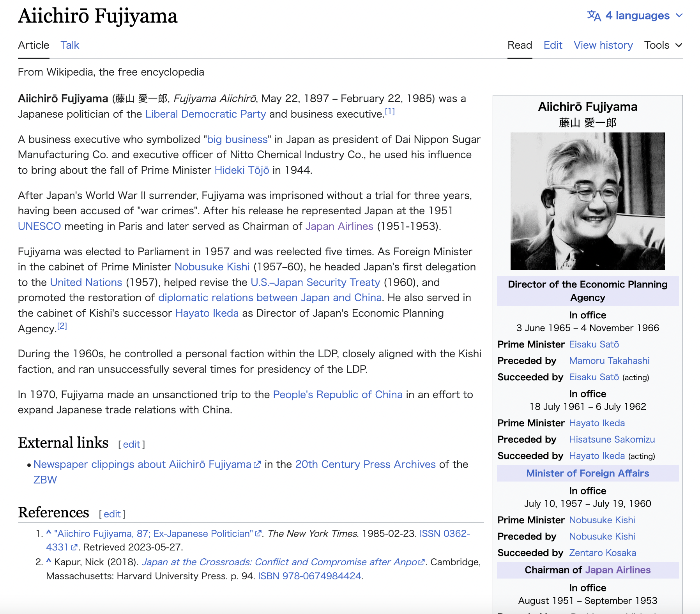The height and width of the screenshot is (614, 700).
Task: Click external link icon after Ex-Japanese Politician title
Action: point(258,534)
